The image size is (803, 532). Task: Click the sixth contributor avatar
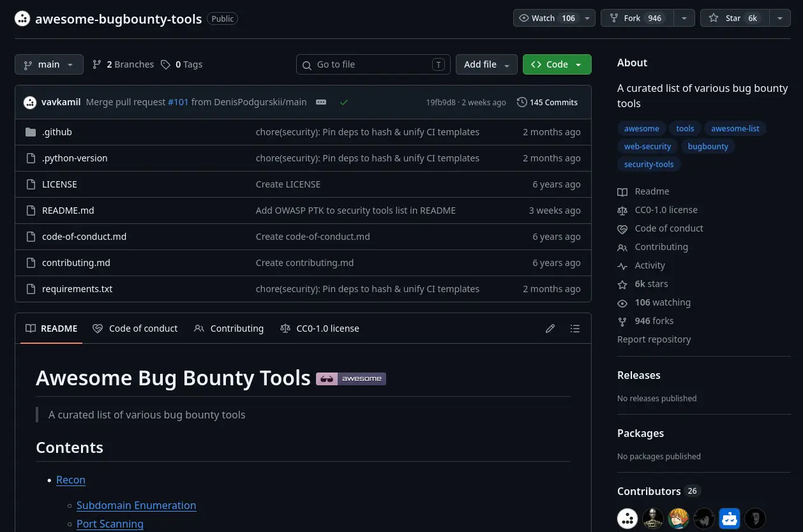pos(755,519)
